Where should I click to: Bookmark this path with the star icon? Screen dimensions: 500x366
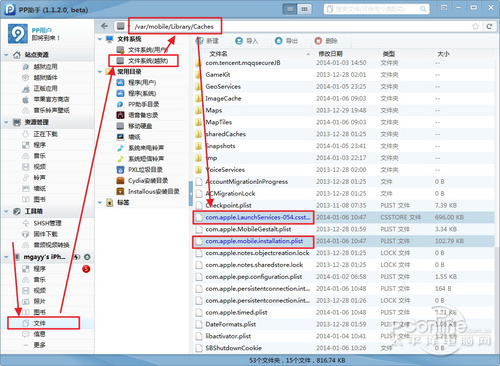coord(476,26)
